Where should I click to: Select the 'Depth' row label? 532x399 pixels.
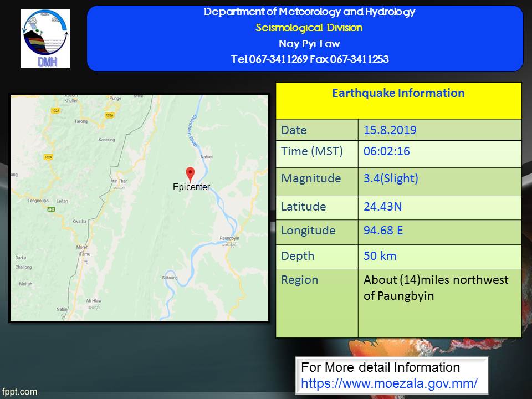click(298, 256)
